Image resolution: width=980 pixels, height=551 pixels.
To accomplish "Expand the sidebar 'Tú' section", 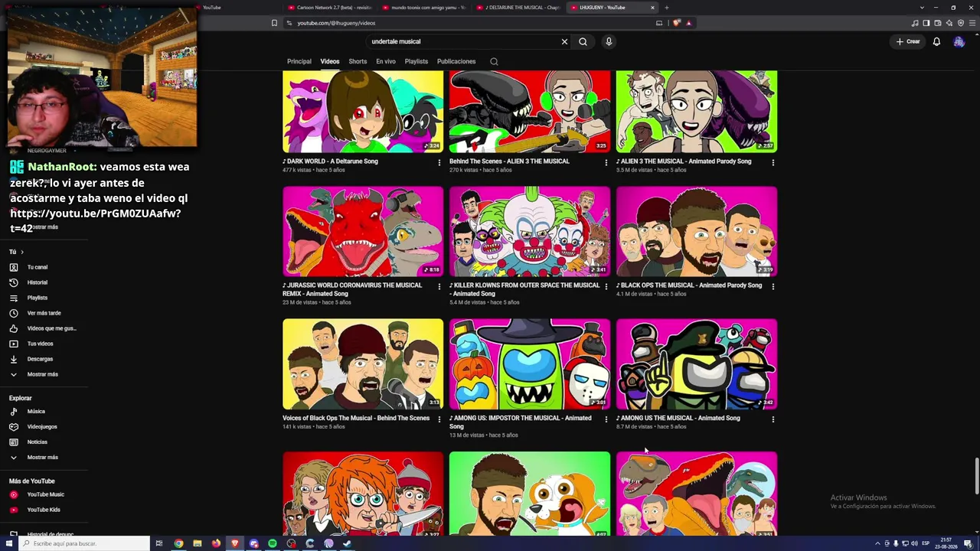I will (16, 252).
